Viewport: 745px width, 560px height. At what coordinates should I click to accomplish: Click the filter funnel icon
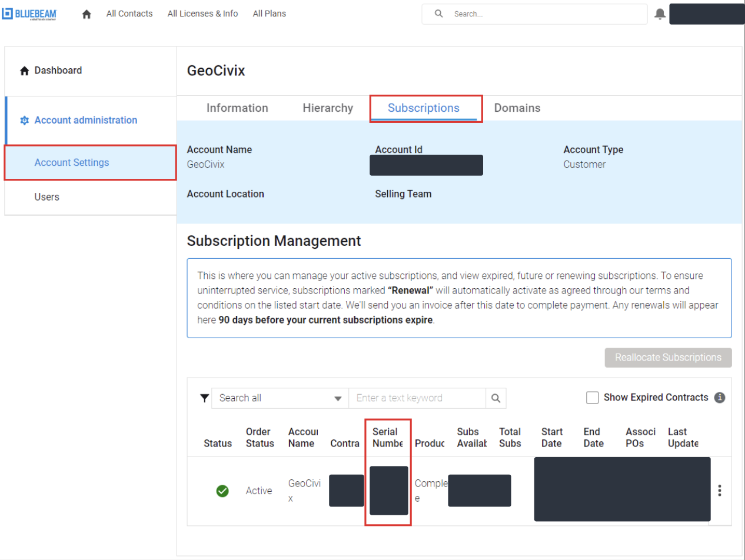tap(204, 398)
